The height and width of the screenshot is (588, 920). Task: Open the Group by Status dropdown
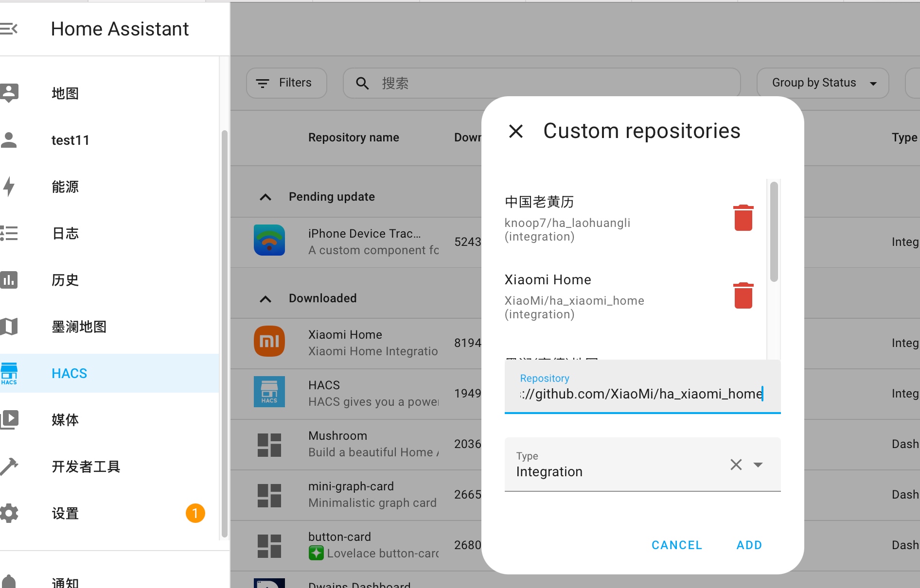pyautogui.click(x=823, y=83)
